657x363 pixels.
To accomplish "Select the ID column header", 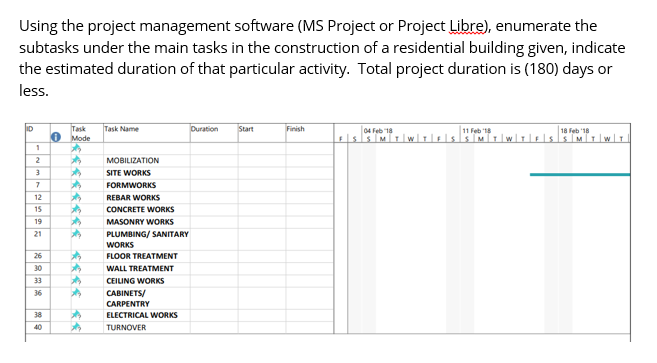I will click(x=38, y=133).
